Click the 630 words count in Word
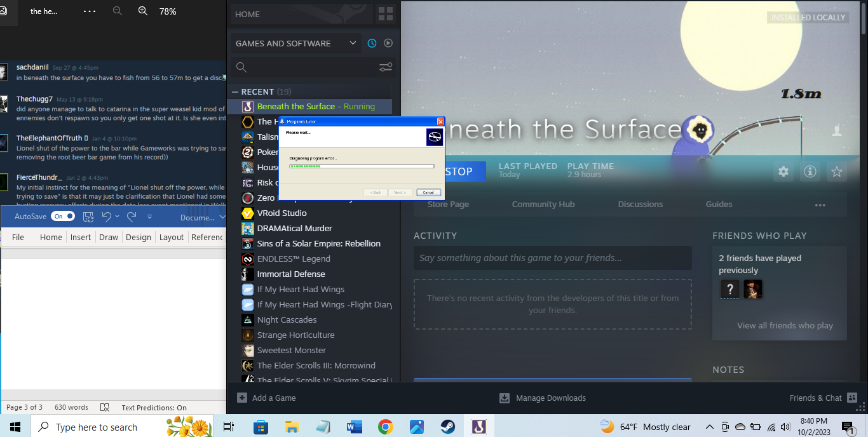Image resolution: width=868 pixels, height=437 pixels. 71,407
